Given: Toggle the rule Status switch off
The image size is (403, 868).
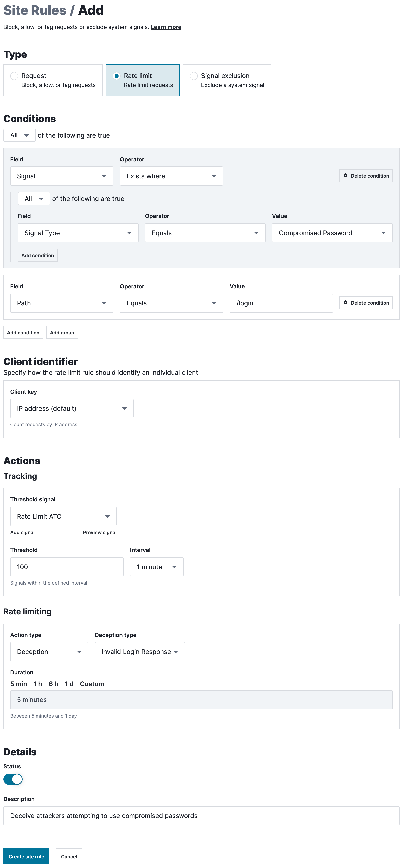Looking at the screenshot, I should pyautogui.click(x=13, y=779).
